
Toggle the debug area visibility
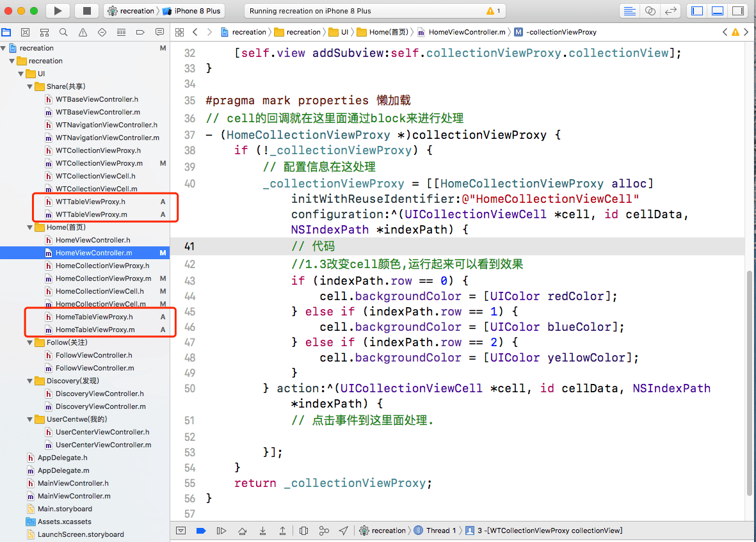point(718,11)
